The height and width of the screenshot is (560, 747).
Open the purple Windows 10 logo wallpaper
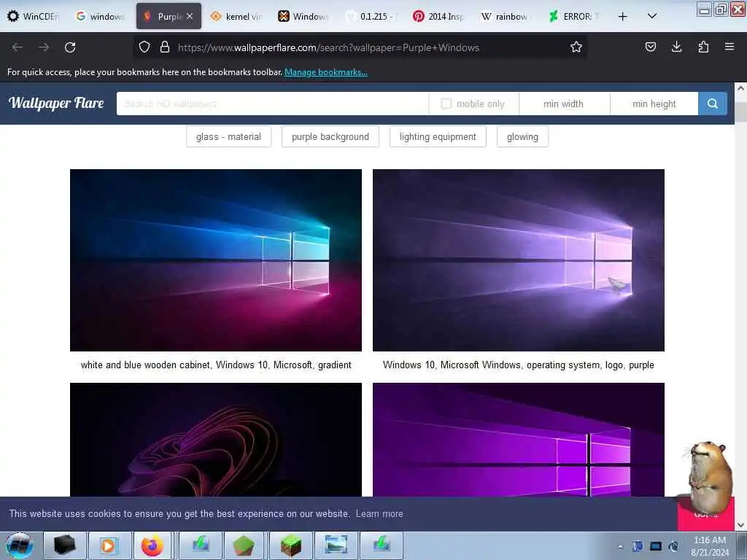click(519, 260)
